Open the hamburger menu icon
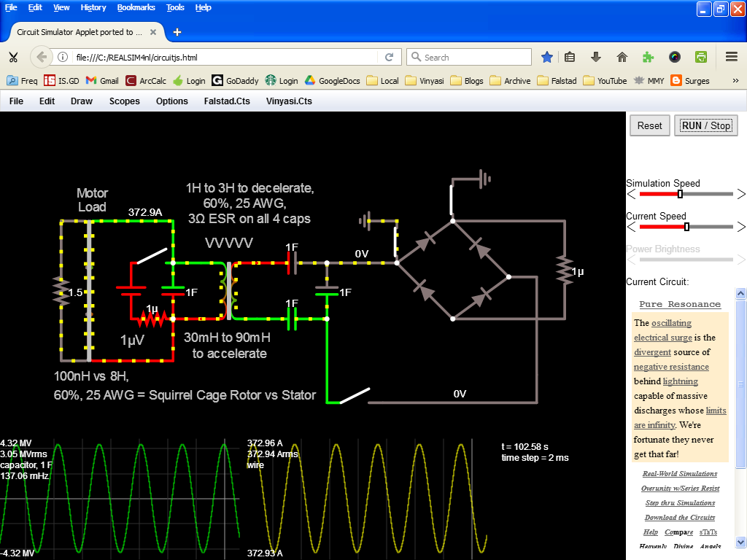747x560 pixels. coord(732,57)
